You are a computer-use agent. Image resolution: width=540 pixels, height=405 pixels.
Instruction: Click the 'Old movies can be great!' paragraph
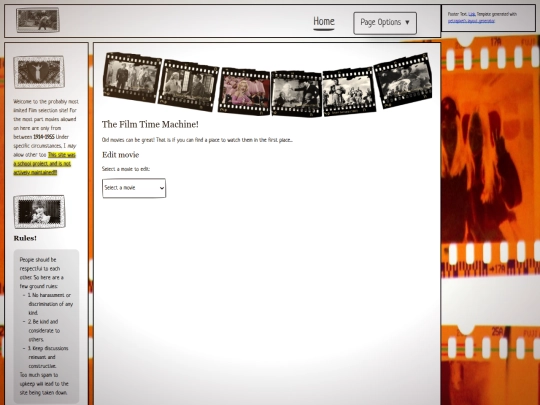[x=197, y=140]
